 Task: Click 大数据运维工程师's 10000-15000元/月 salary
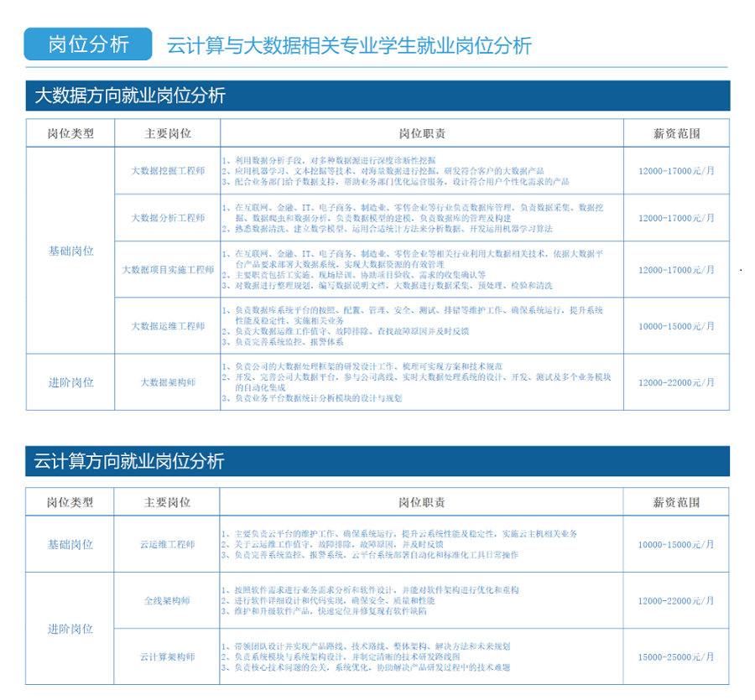click(676, 326)
